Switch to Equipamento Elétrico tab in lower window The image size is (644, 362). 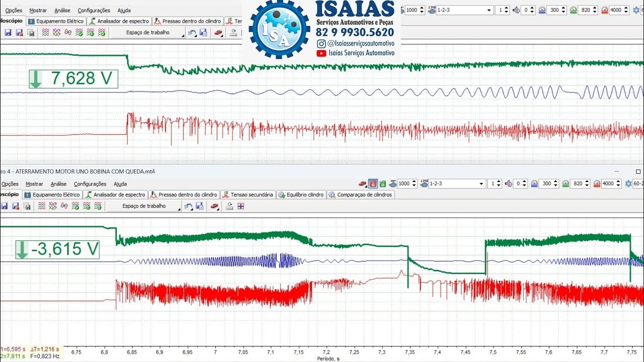pyautogui.click(x=52, y=195)
